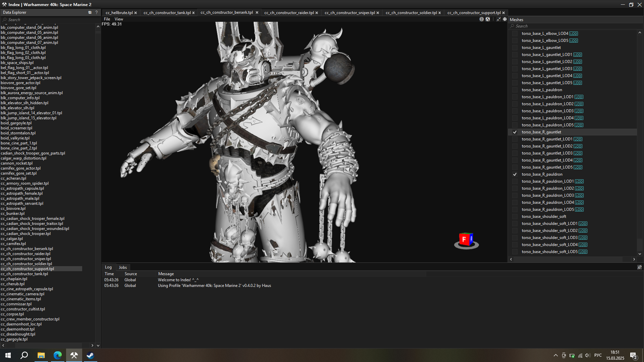Close the cc_hellbrute.tpl tab

(136, 13)
